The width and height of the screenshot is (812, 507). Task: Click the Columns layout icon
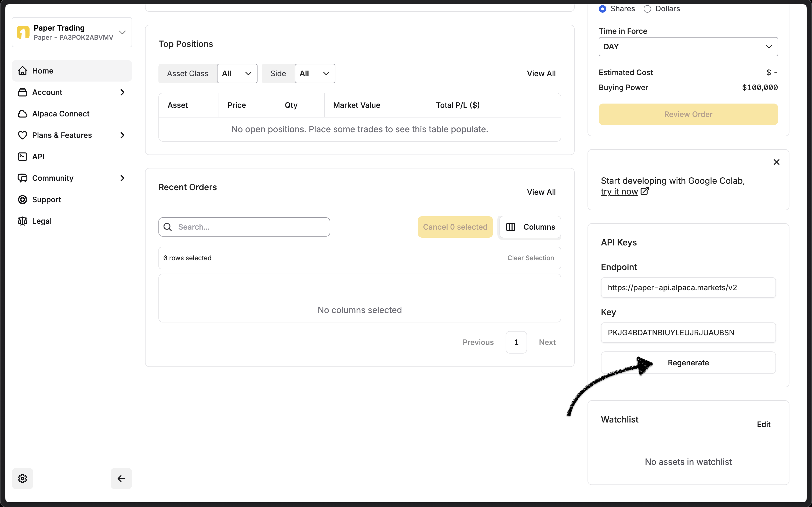[x=510, y=227]
